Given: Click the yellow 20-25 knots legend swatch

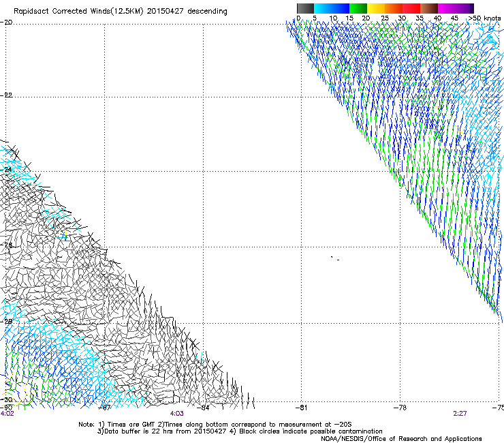Looking at the screenshot, I should 376,8.
